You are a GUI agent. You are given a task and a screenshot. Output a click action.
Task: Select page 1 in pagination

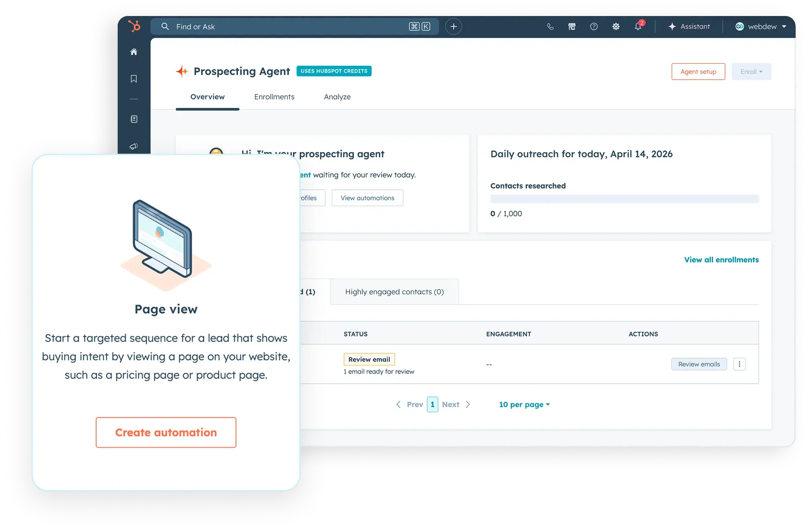point(432,405)
